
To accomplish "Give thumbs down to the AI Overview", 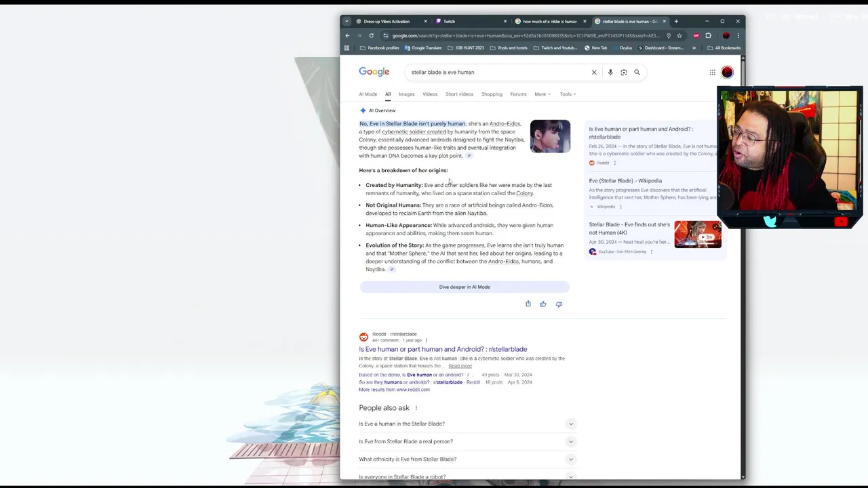I will (x=559, y=304).
